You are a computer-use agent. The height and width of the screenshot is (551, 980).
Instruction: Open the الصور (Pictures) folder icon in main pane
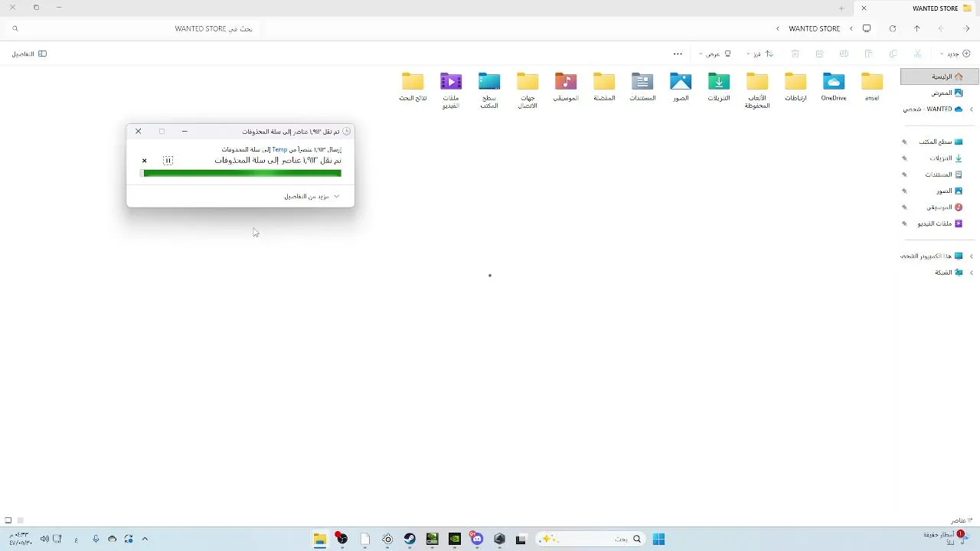click(681, 81)
